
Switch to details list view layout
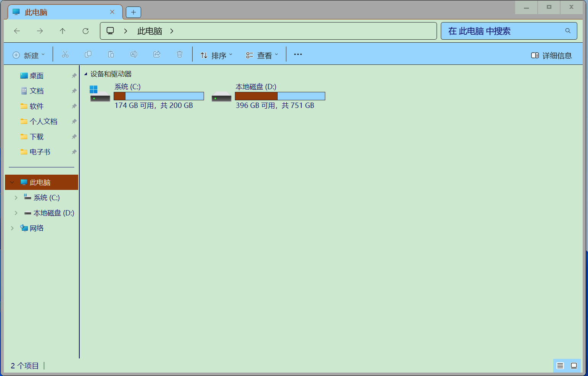(560, 366)
